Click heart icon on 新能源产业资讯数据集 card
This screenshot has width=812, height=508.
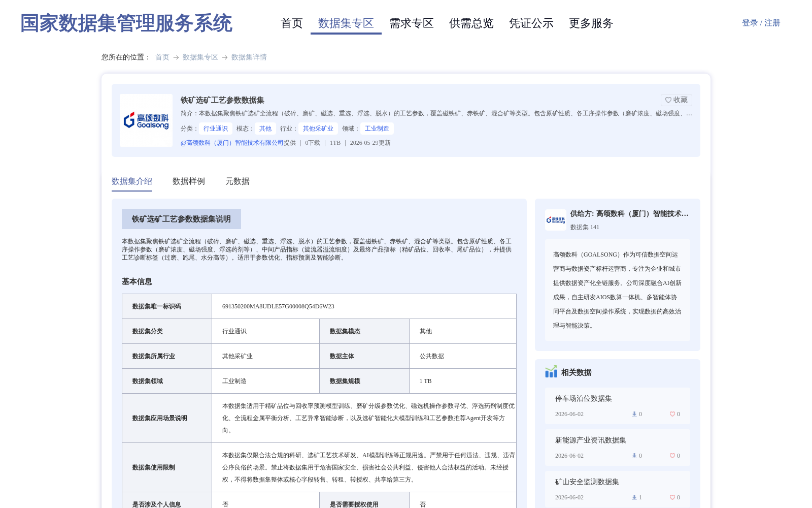click(x=672, y=456)
